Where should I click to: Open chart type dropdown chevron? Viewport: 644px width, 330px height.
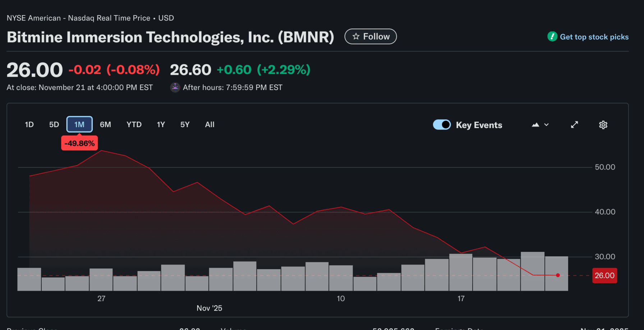547,125
